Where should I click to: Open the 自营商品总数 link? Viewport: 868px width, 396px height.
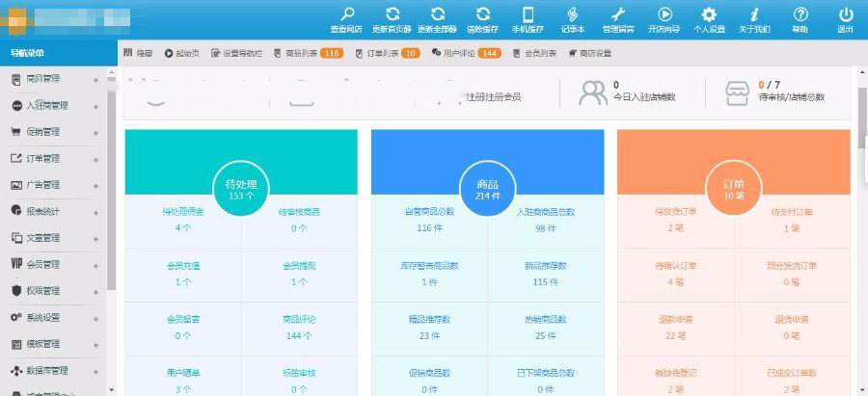[429, 212]
